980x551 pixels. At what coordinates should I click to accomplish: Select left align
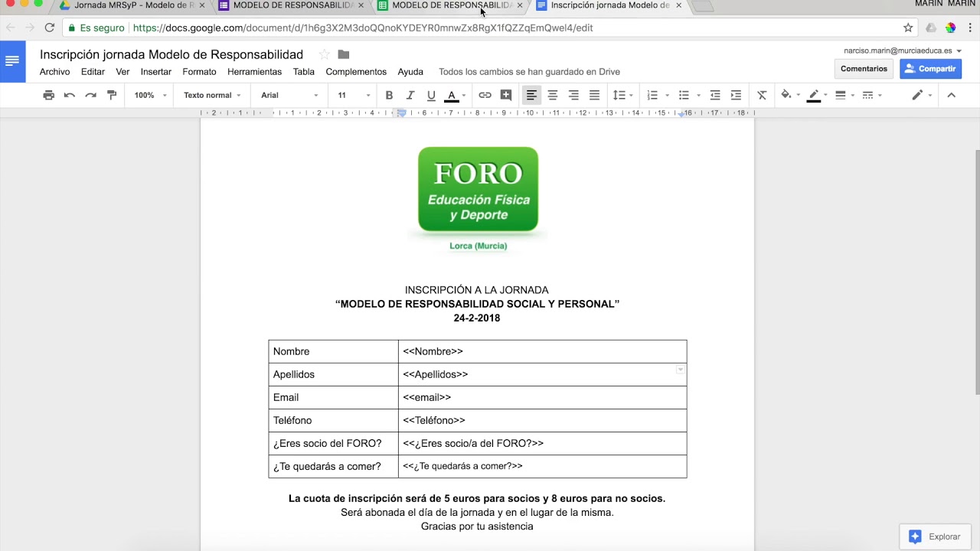[x=531, y=95]
